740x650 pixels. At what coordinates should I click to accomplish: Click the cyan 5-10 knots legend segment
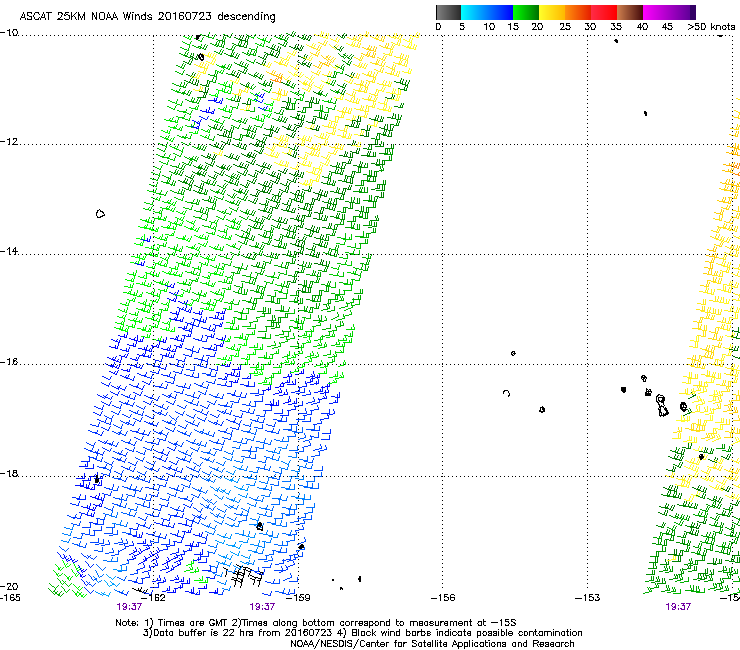(x=474, y=12)
